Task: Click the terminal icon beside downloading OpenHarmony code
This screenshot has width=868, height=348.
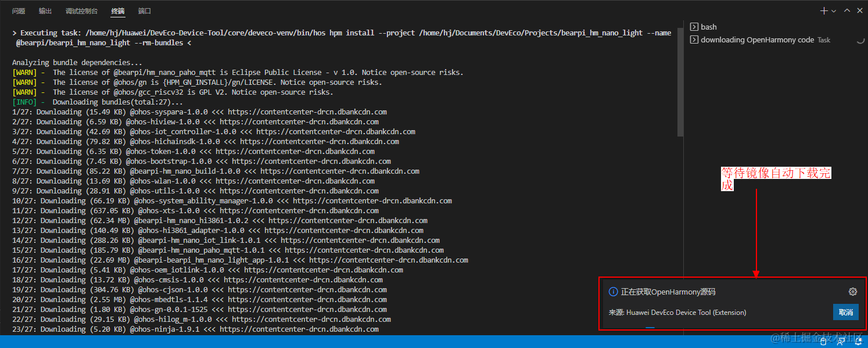Action: pos(693,40)
